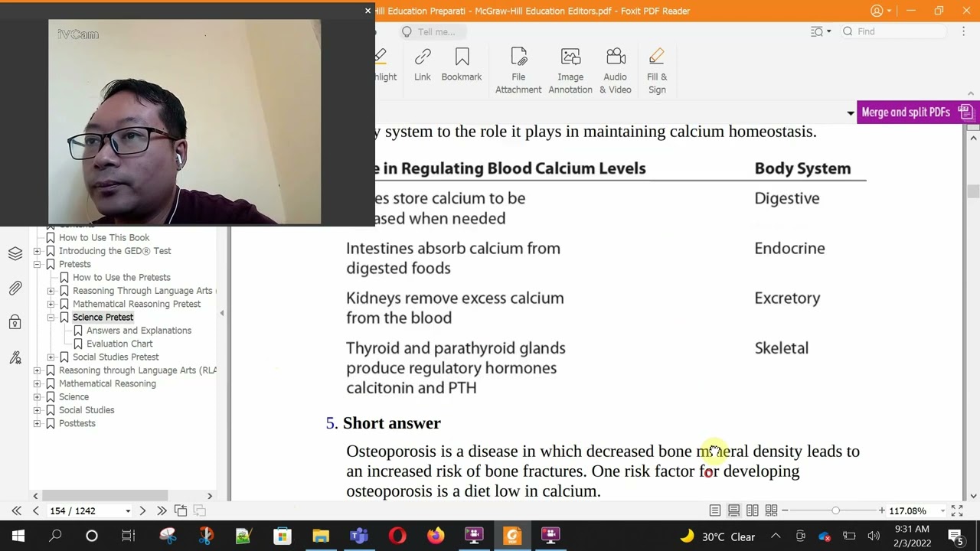
Task: Click the Fill & Sign tool
Action: click(657, 70)
